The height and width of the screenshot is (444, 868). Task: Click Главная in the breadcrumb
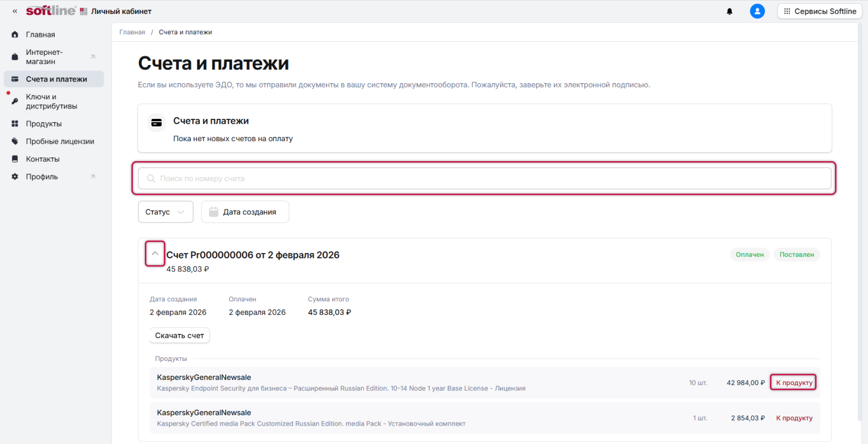132,33
